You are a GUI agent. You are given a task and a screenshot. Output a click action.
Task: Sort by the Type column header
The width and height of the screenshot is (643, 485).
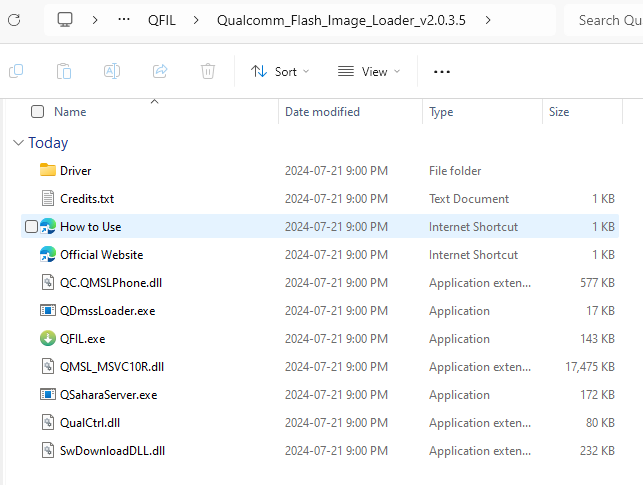[441, 112]
